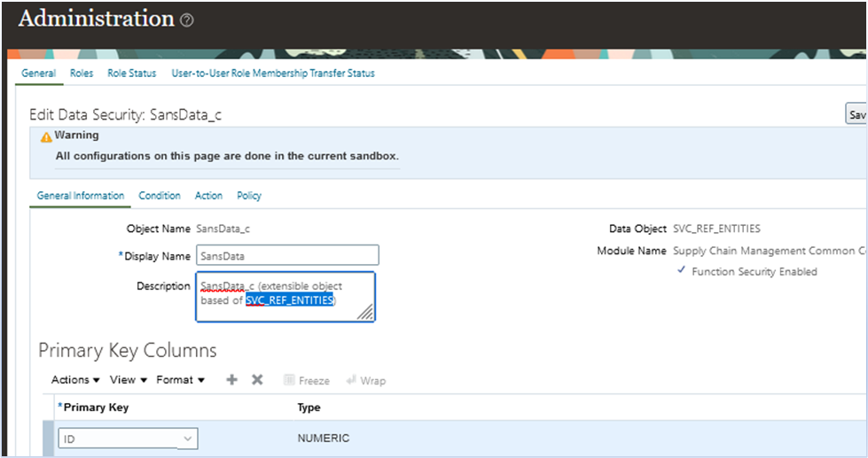Click the Function Security Enabled checkmark
The image size is (868, 458).
point(682,270)
